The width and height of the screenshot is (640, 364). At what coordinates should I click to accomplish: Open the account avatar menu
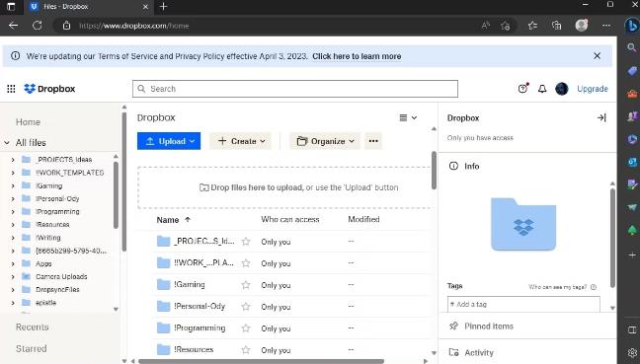pos(562,89)
